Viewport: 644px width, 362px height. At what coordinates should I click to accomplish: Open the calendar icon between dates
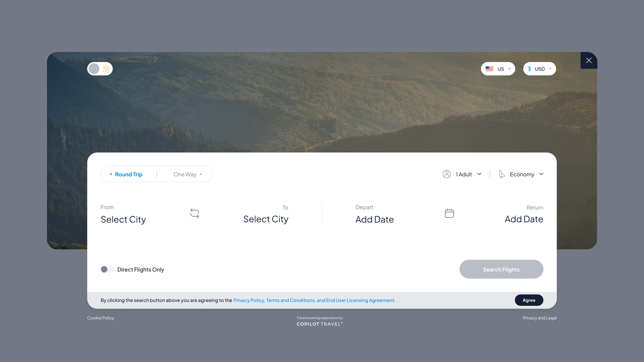(449, 213)
